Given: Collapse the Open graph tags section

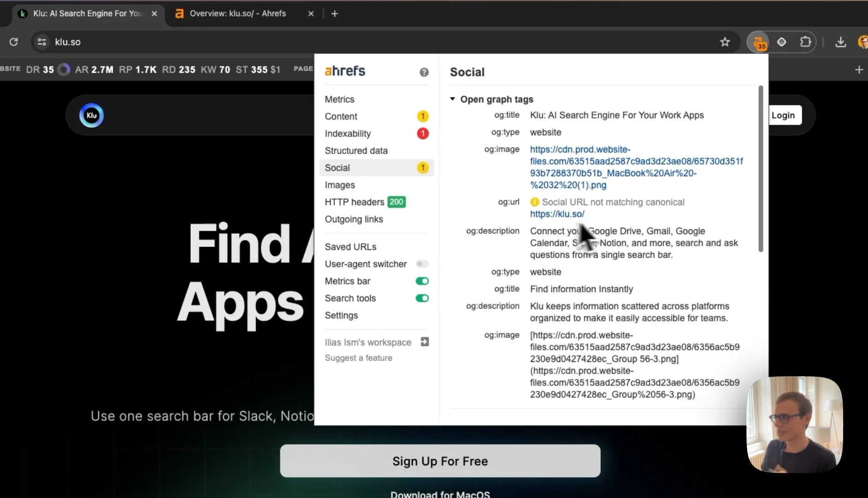Looking at the screenshot, I should pyautogui.click(x=452, y=99).
